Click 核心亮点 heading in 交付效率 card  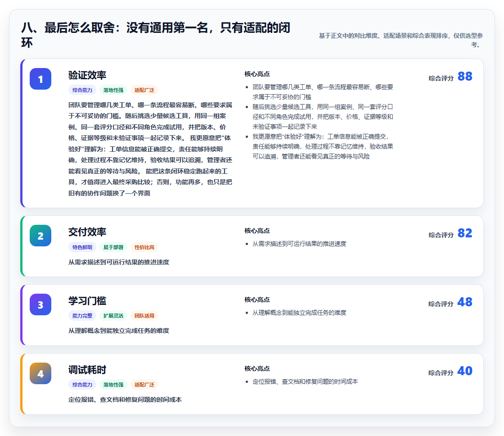257,231
